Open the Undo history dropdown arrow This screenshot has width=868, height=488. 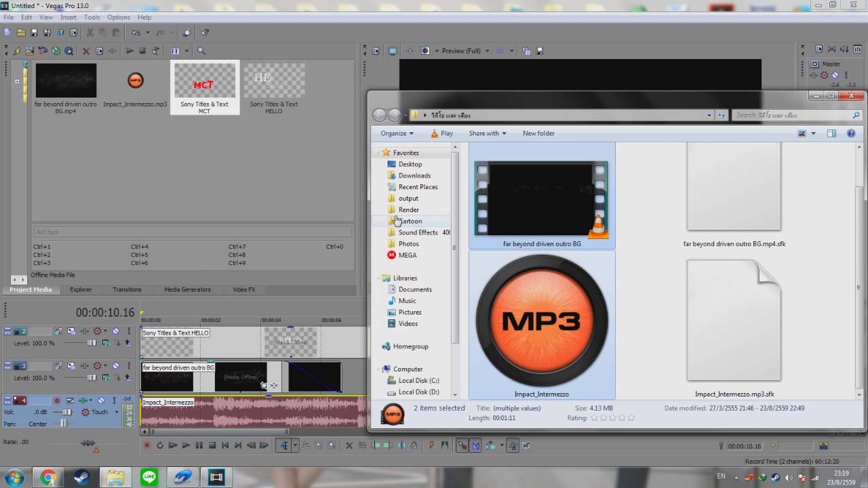click(x=146, y=33)
